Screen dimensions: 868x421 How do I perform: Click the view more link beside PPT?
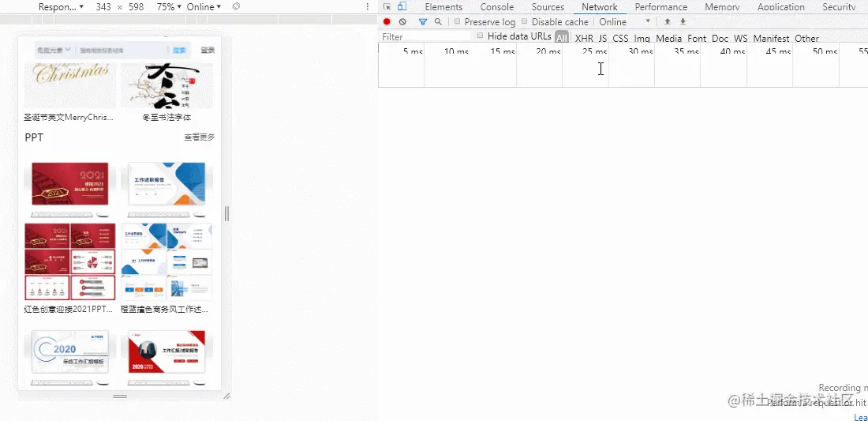coord(200,137)
